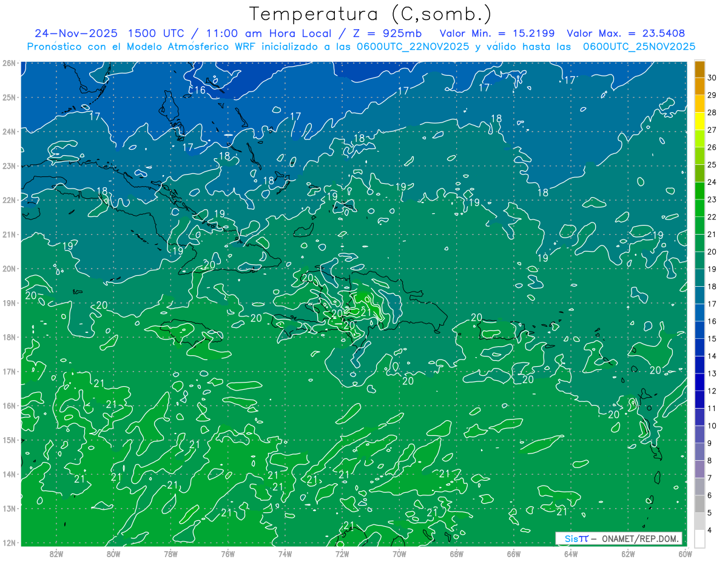Click the longitude axis label "72W"
The width and height of the screenshot is (728, 562).
pos(342,553)
